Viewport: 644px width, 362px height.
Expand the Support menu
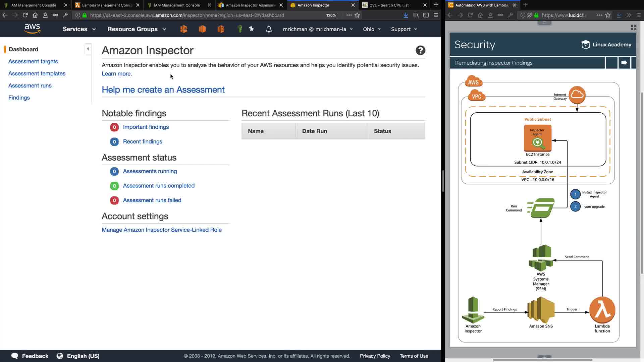404,29
